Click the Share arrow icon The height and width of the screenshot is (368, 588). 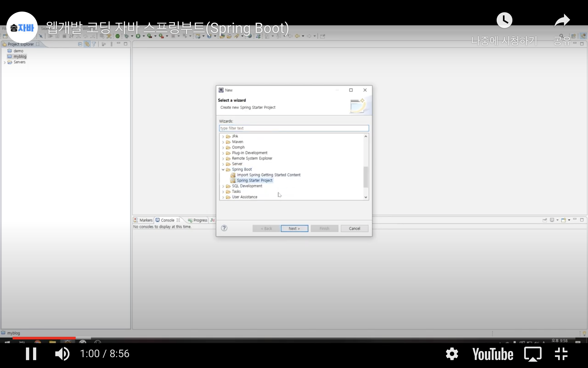(x=562, y=21)
